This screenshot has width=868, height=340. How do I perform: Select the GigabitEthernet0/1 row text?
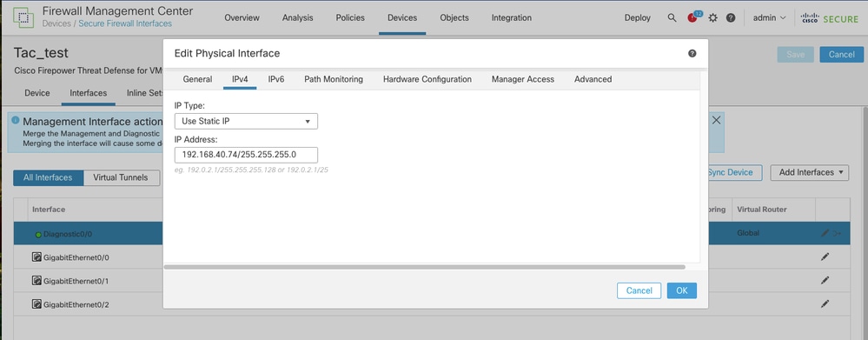point(76,281)
